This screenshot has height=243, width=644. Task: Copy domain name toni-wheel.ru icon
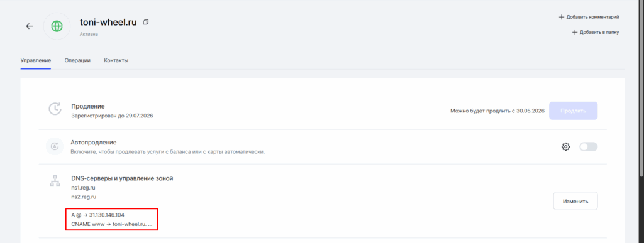[x=145, y=22]
